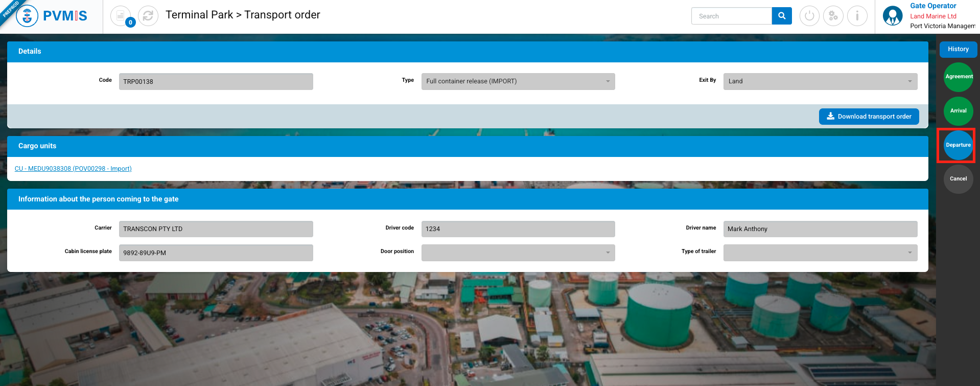Image resolution: width=980 pixels, height=386 pixels.
Task: Open the CU - MEDU9038308 cargo unit link
Action: (73, 169)
